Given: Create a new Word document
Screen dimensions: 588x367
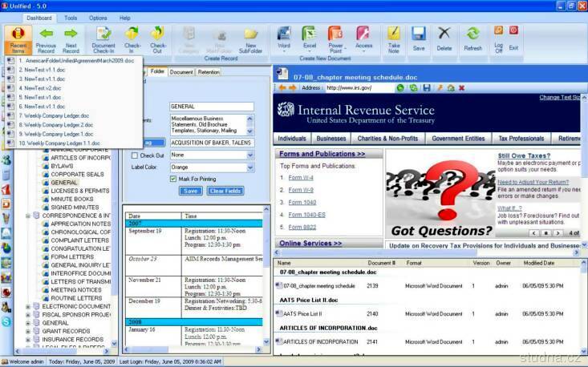Looking at the screenshot, I should pos(284,39).
